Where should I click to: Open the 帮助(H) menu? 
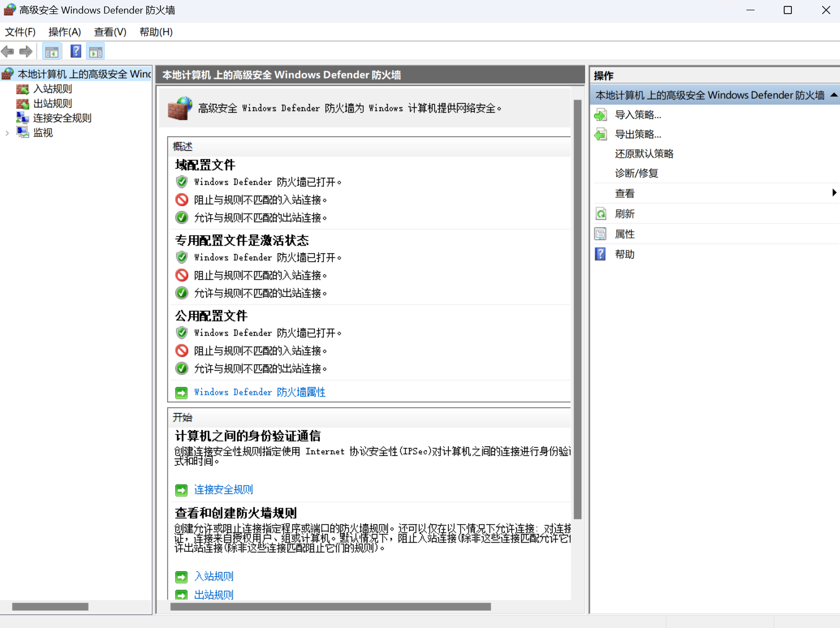click(x=156, y=32)
